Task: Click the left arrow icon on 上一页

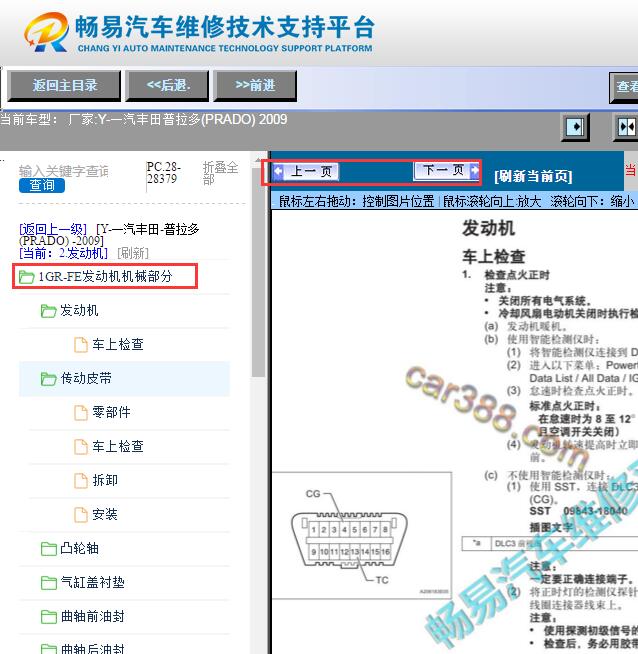Action: click(x=278, y=171)
